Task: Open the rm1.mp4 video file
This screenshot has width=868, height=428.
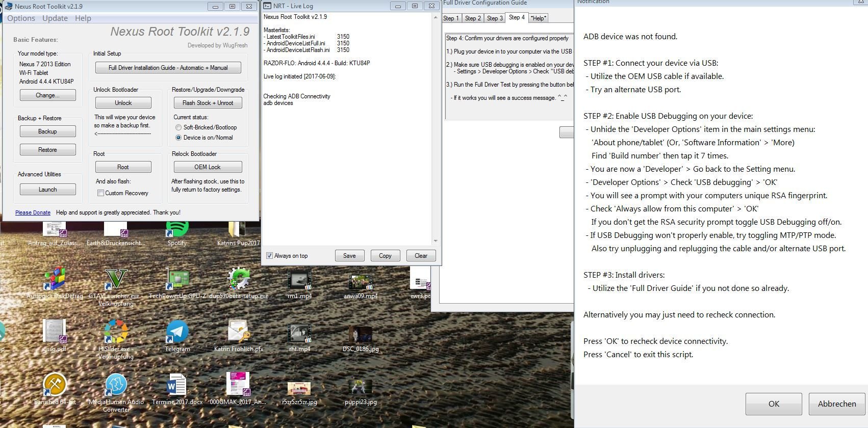Action: tap(299, 283)
